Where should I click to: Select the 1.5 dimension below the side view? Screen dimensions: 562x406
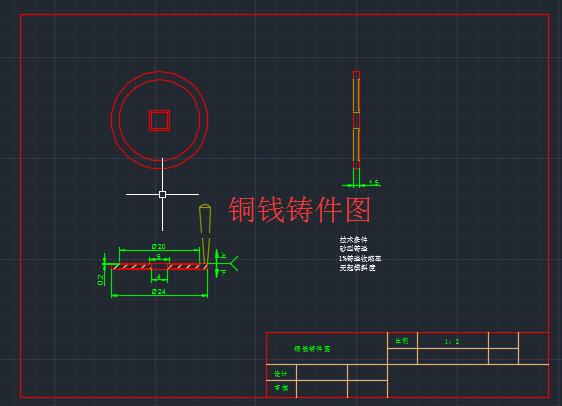(x=373, y=182)
